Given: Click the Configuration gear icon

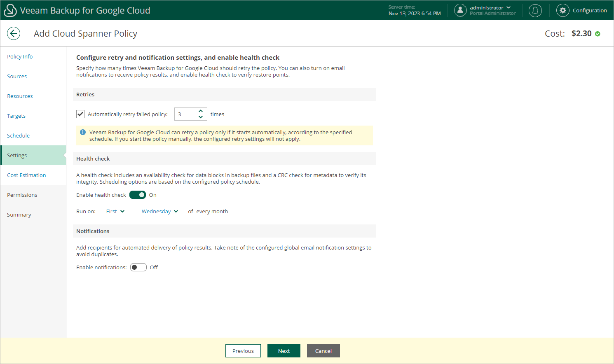Looking at the screenshot, I should click(x=563, y=10).
